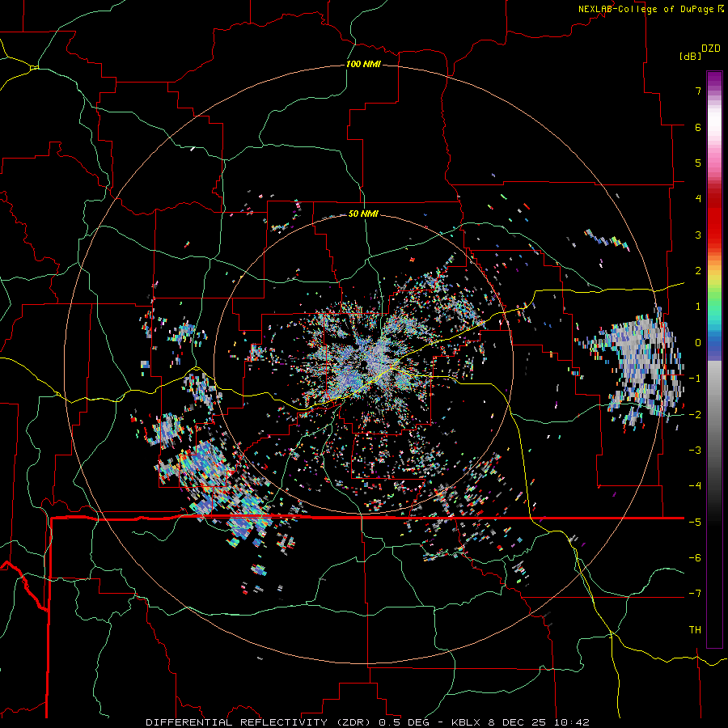Click the 'TH' threshold label on scale
The image size is (728, 728).
695,630
